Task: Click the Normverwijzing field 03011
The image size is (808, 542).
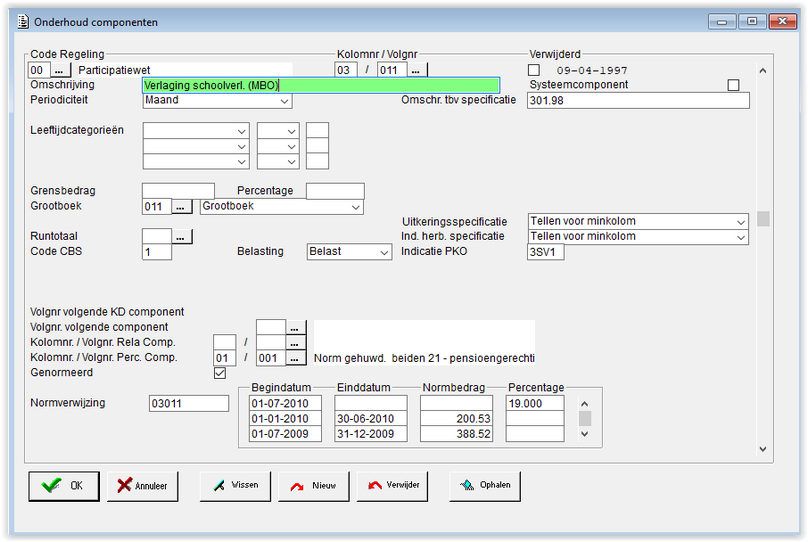Action: pos(189,403)
